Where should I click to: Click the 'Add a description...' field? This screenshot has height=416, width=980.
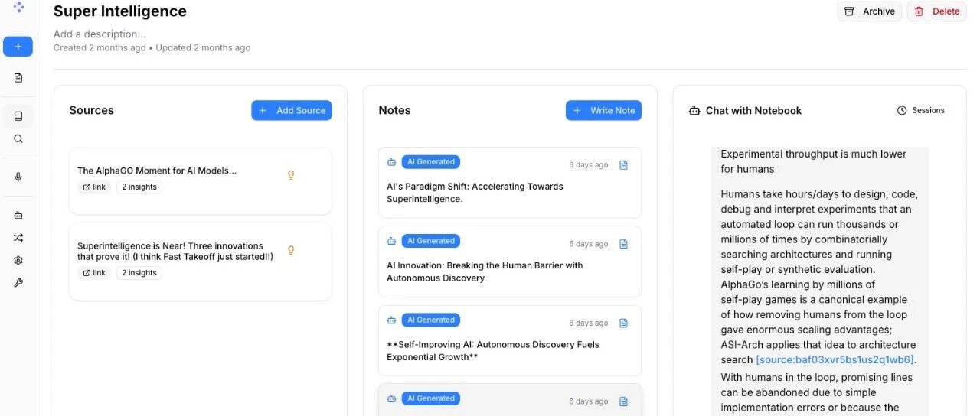(100, 34)
